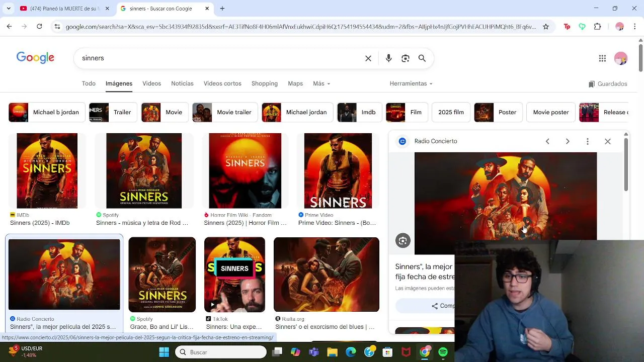Close the Radio Concierto preview panel
This screenshot has height=362, width=644.
(608, 141)
